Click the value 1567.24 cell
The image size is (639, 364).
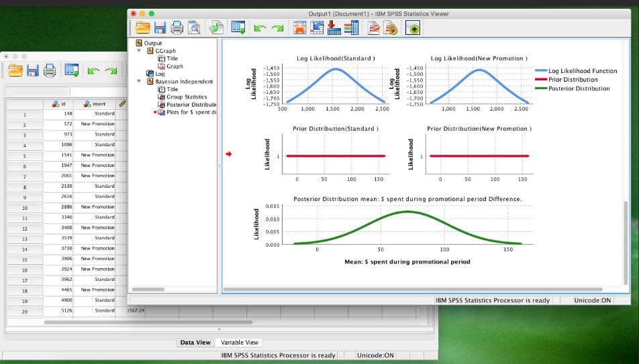132,310
